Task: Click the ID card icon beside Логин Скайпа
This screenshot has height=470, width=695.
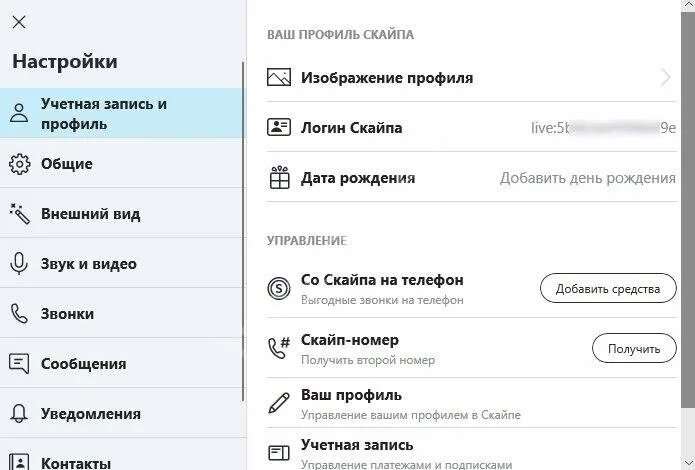Action: [x=279, y=127]
